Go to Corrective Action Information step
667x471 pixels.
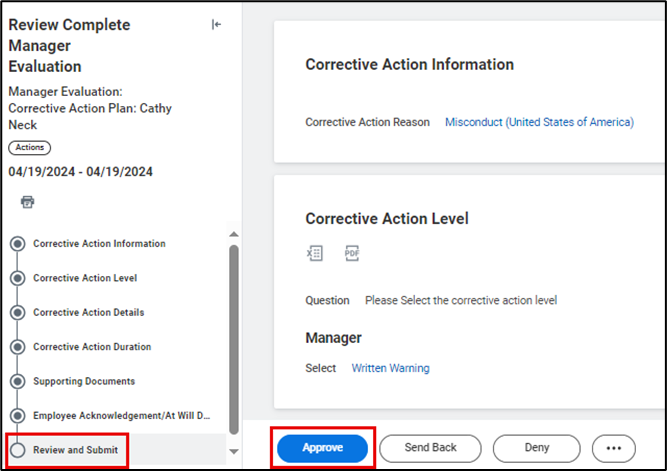(x=99, y=244)
